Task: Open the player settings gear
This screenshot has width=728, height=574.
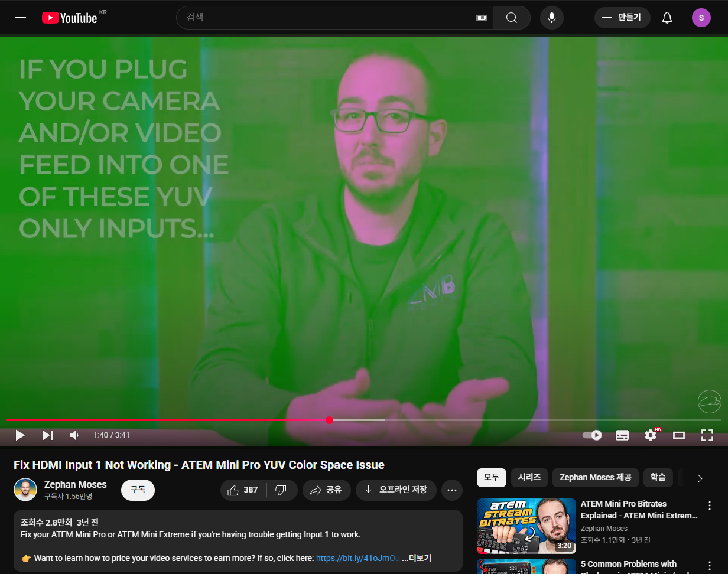Action: point(651,435)
